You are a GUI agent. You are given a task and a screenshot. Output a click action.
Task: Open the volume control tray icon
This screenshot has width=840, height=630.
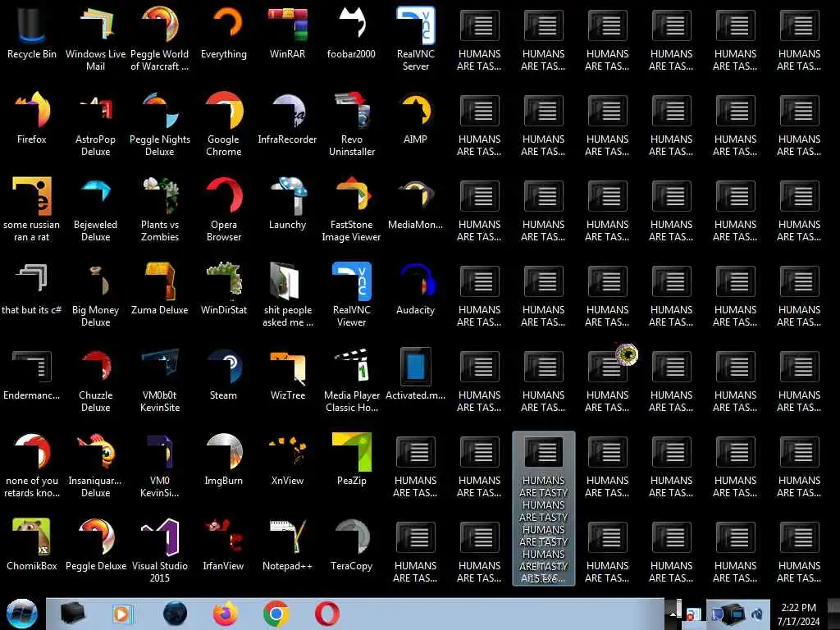point(759,615)
